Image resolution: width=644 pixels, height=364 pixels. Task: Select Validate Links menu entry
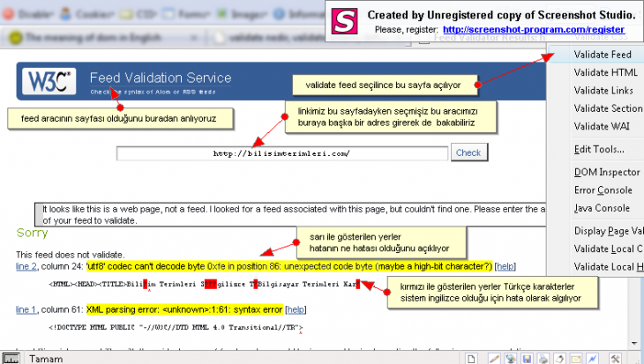tap(603, 91)
